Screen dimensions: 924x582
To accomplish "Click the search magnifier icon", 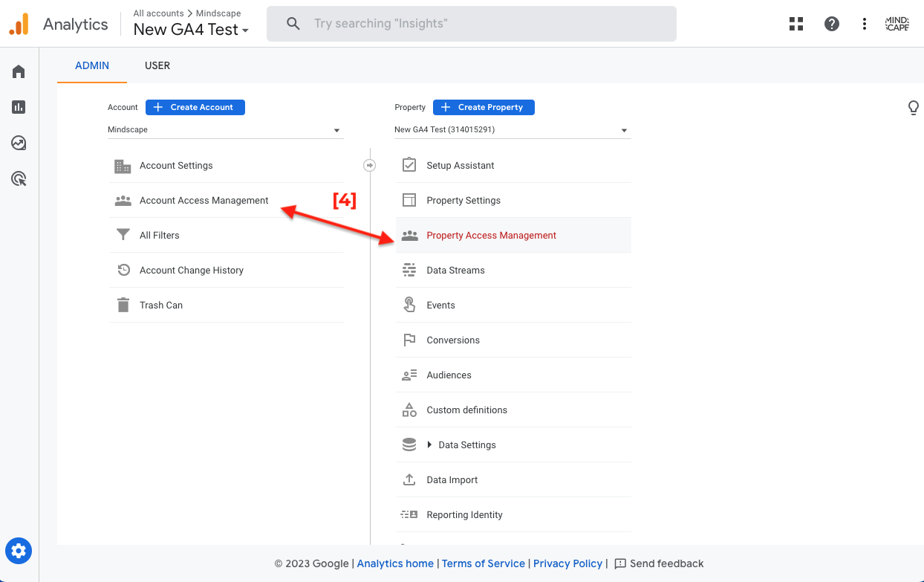I will coord(293,23).
